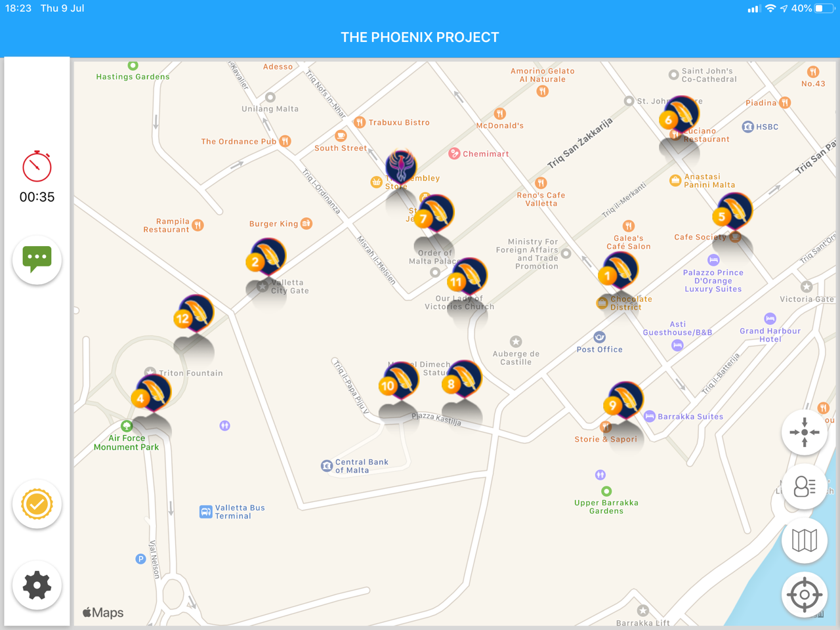This screenshot has width=840, height=630.
Task: Tap The Ordnance Pub label
Action: tap(239, 141)
